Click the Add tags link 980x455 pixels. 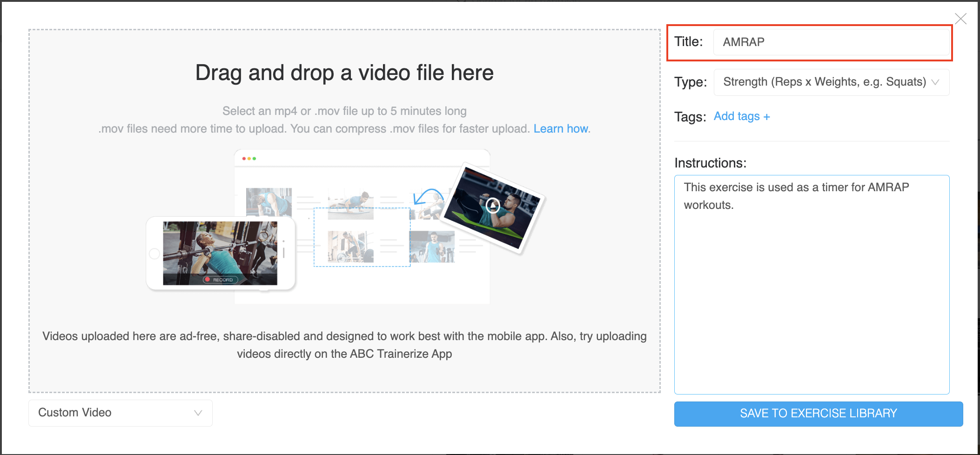click(737, 116)
